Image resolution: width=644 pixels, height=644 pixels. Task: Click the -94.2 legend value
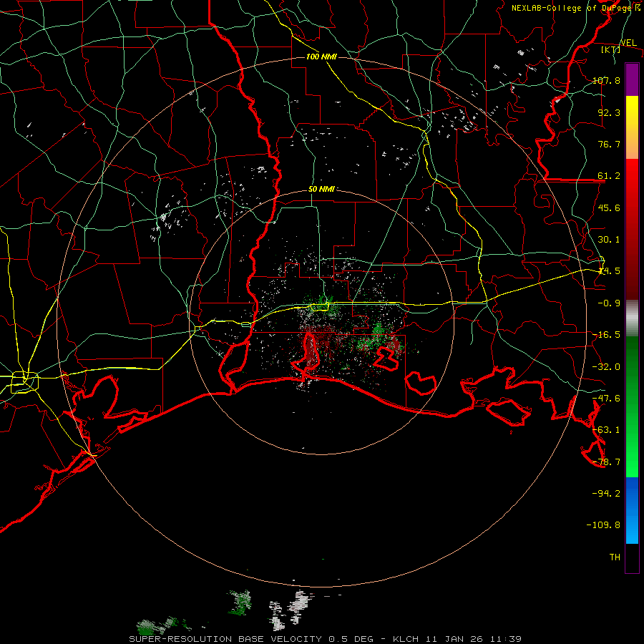[x=606, y=493]
